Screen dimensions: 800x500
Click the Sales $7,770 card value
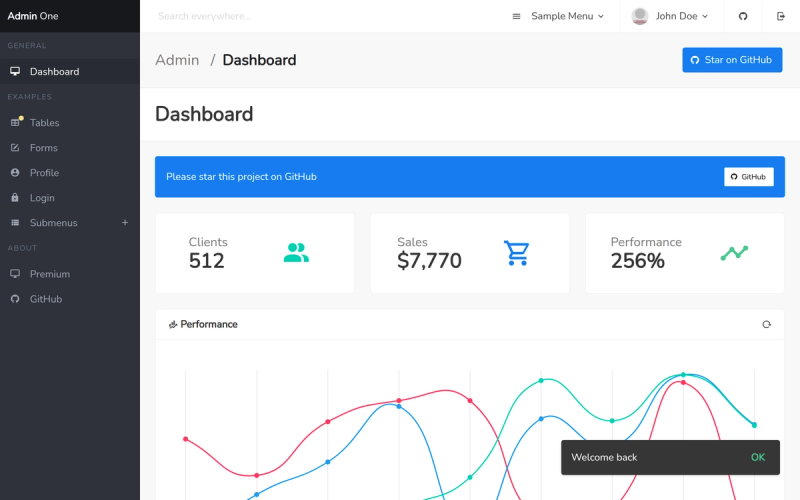click(429, 261)
